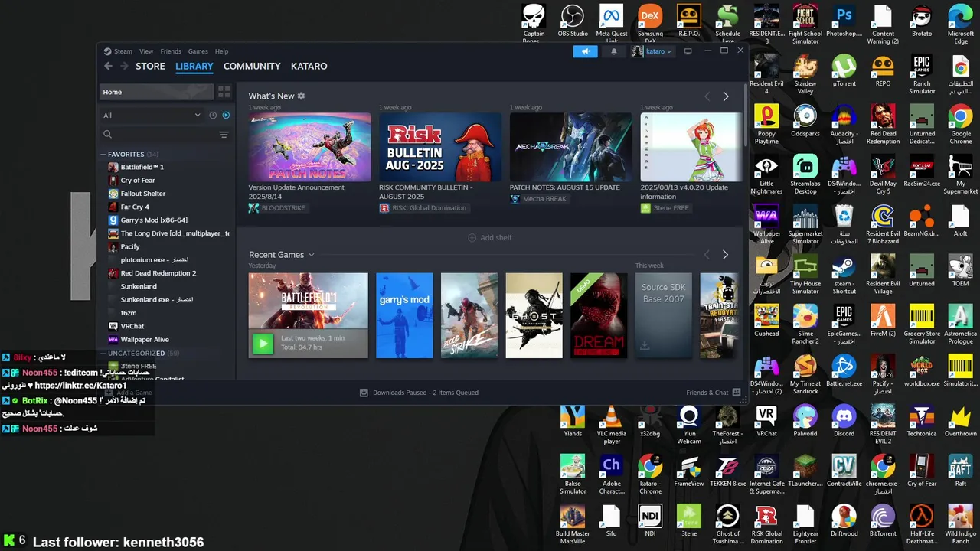Toggle the ready-to-play filter in library

pos(226,116)
